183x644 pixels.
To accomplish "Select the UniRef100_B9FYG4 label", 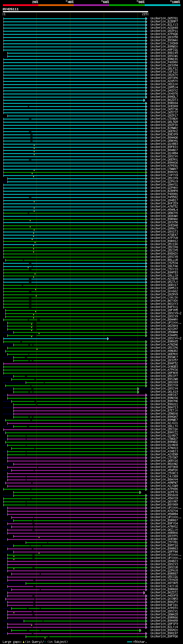I will (x=164, y=523).
